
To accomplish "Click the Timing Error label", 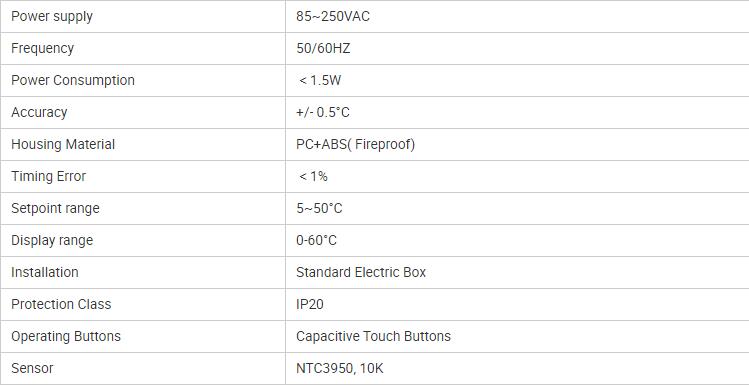I will (48, 176).
